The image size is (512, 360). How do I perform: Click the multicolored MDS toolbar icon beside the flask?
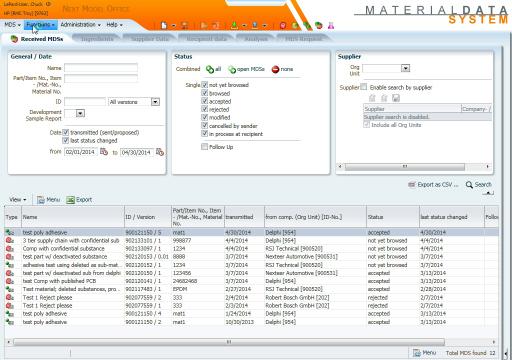pyautogui.click(x=319, y=25)
